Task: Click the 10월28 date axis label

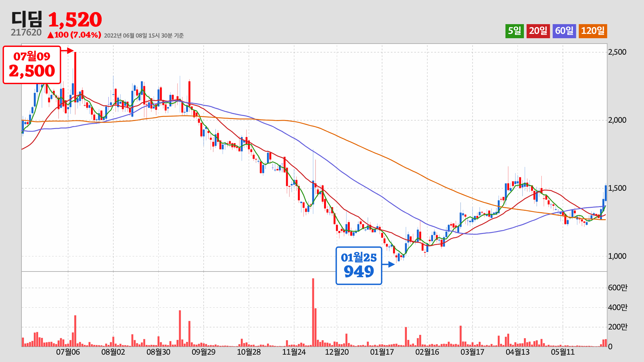Action: coord(249,352)
